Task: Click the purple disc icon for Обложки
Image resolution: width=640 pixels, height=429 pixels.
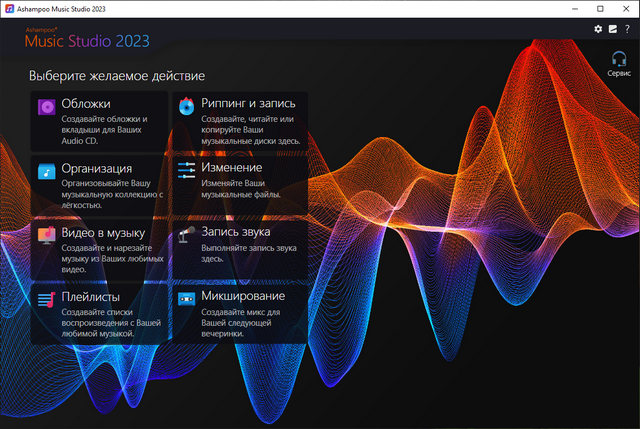Action: 47,107
